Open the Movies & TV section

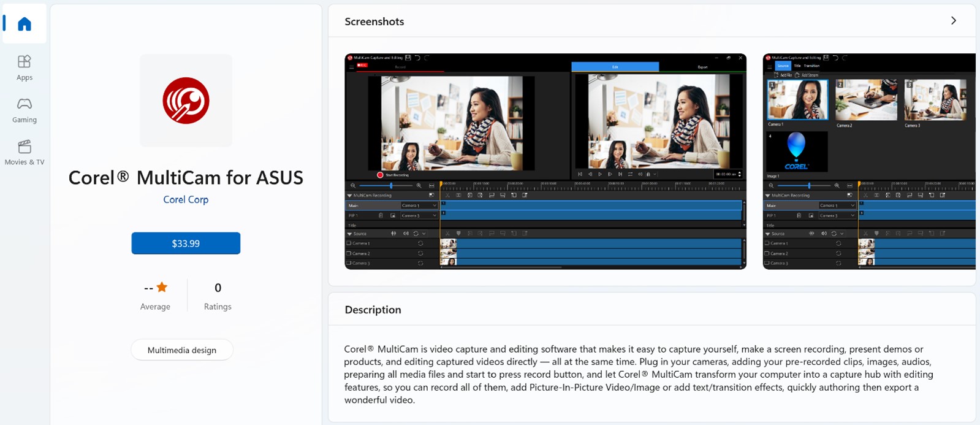point(25,153)
